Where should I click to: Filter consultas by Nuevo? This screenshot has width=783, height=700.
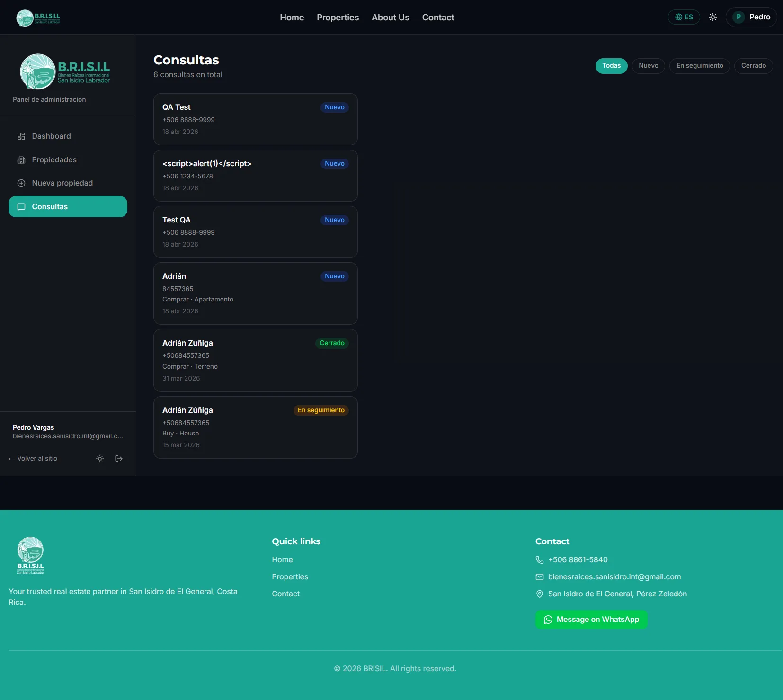tap(649, 66)
